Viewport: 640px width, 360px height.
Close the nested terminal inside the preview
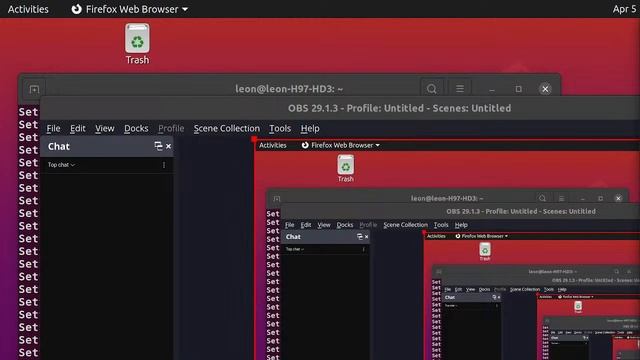point(618,198)
